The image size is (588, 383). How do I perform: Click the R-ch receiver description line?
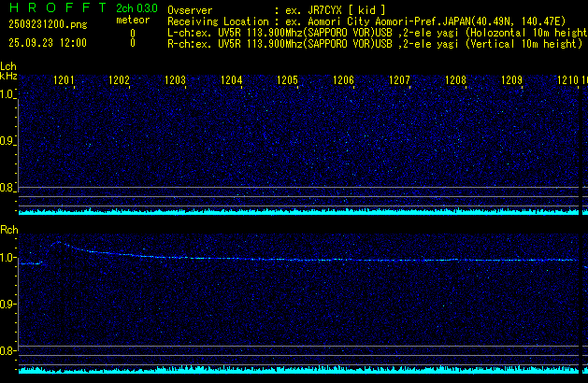[374, 43]
